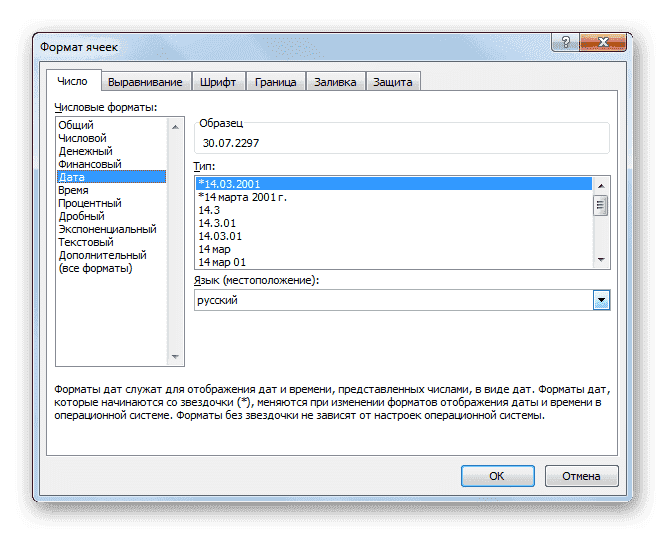The height and width of the screenshot is (535, 666).
Task: Switch to the Граница tab
Action: (x=276, y=82)
